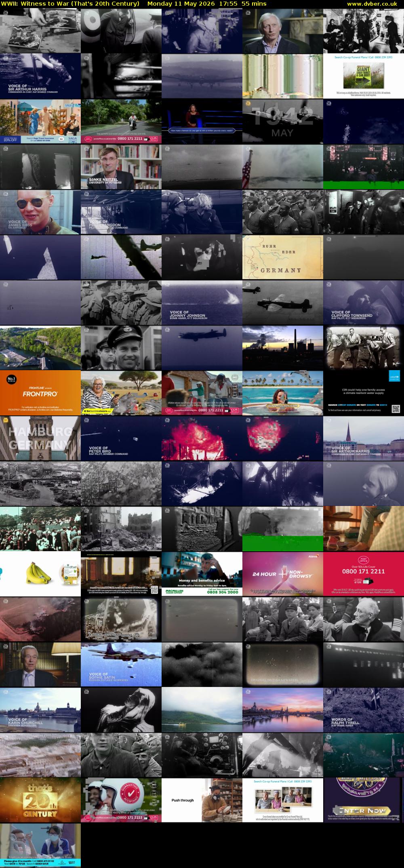The height and width of the screenshot is (868, 404).
Task: Open the Voice of Peter Langdon thumbnail
Action: coord(121,212)
